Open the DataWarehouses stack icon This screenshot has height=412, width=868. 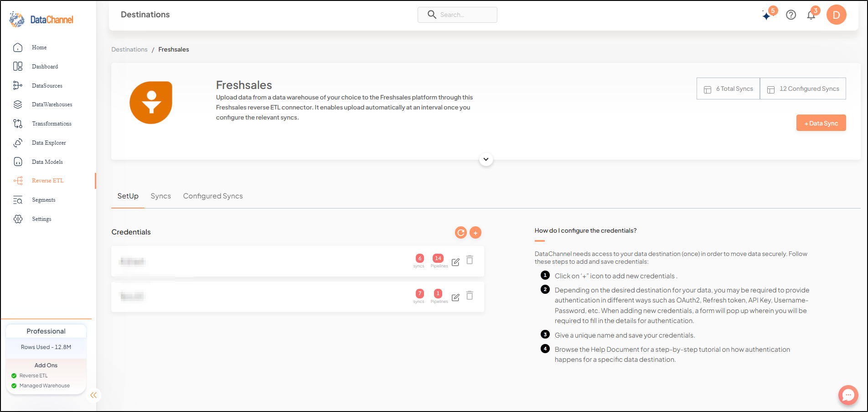point(18,104)
